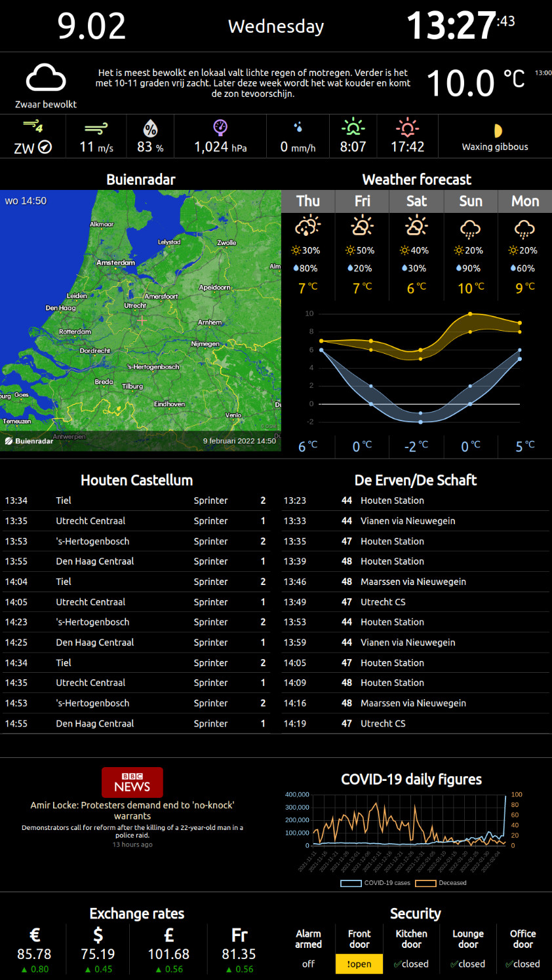
Task: Click the Swiss Franc Fr symbol
Action: pyautogui.click(x=239, y=935)
